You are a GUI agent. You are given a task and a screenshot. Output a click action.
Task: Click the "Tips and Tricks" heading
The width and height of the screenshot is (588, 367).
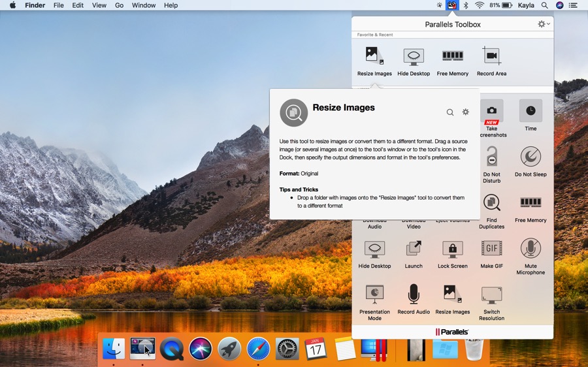tap(299, 189)
